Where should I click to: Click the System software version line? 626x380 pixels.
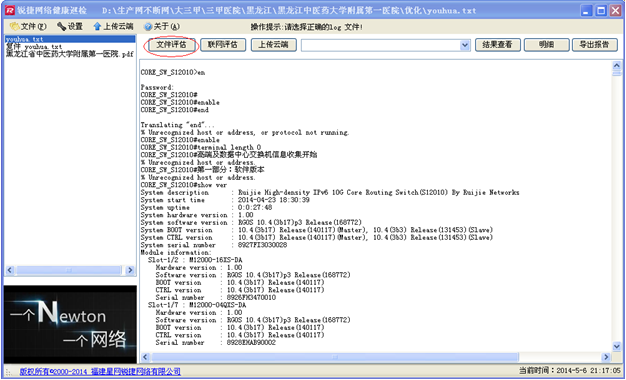pyautogui.click(x=251, y=223)
